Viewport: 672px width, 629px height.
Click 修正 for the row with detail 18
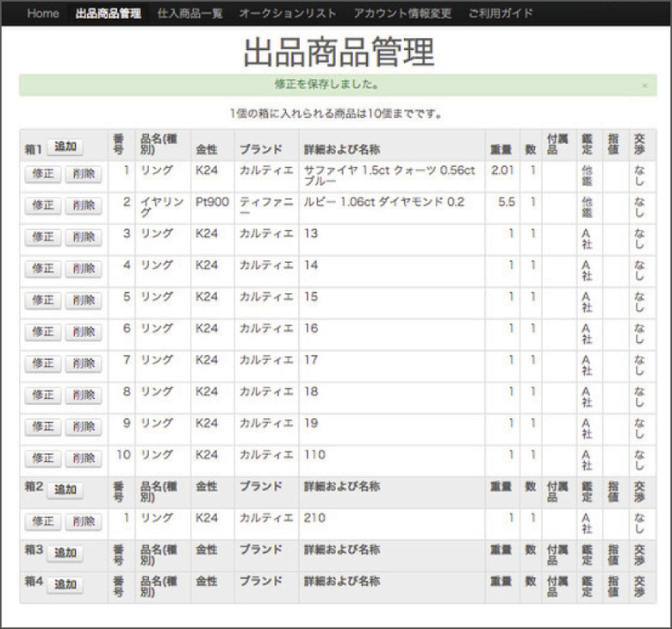(x=43, y=395)
